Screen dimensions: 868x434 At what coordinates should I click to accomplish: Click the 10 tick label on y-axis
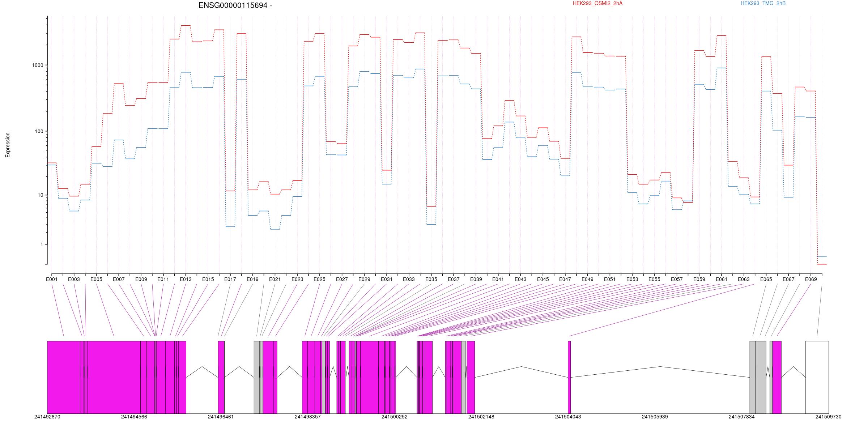pyautogui.click(x=40, y=195)
